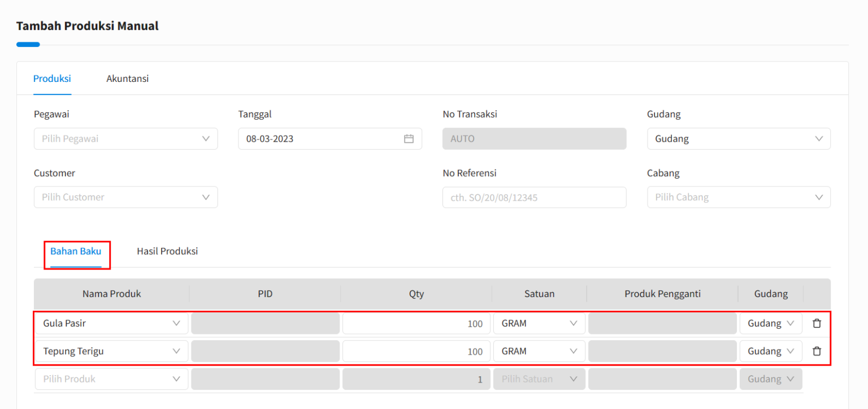
Task: Open the Tepung Terigu product dropdown
Action: (x=111, y=351)
